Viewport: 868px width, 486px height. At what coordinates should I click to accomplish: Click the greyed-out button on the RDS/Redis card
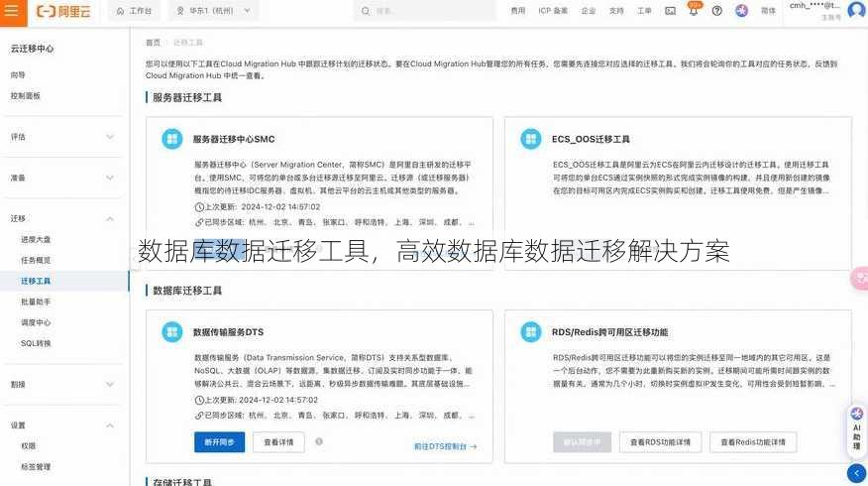coord(582,442)
